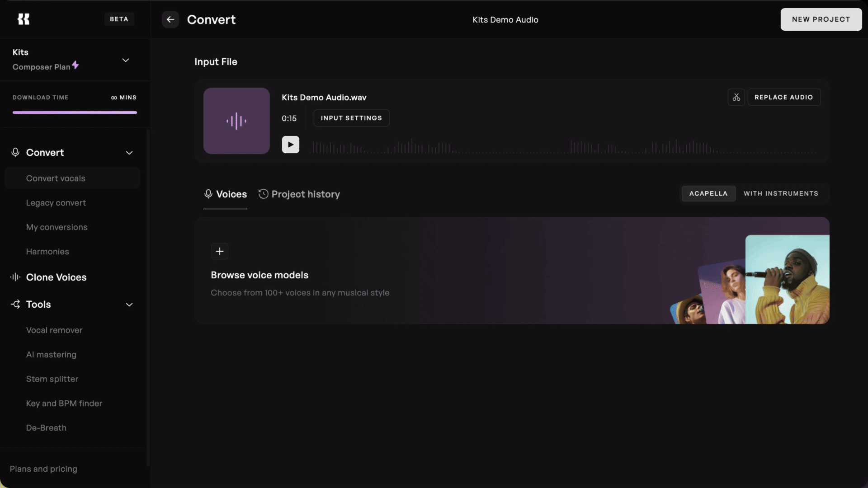
Task: Click the sidebar vertical scrollbar
Action: tap(148, 298)
